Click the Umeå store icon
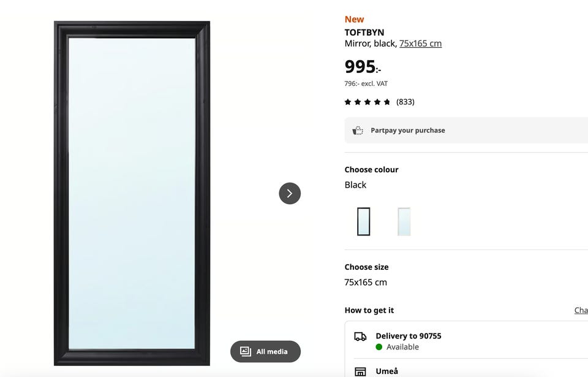Viewport: 588px width, 377px height. 360,371
